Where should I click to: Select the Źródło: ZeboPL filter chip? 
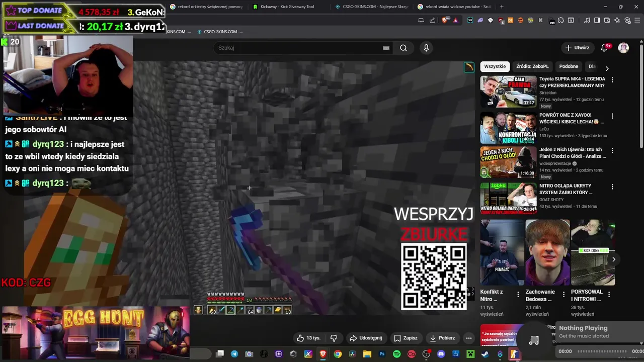tap(532, 66)
